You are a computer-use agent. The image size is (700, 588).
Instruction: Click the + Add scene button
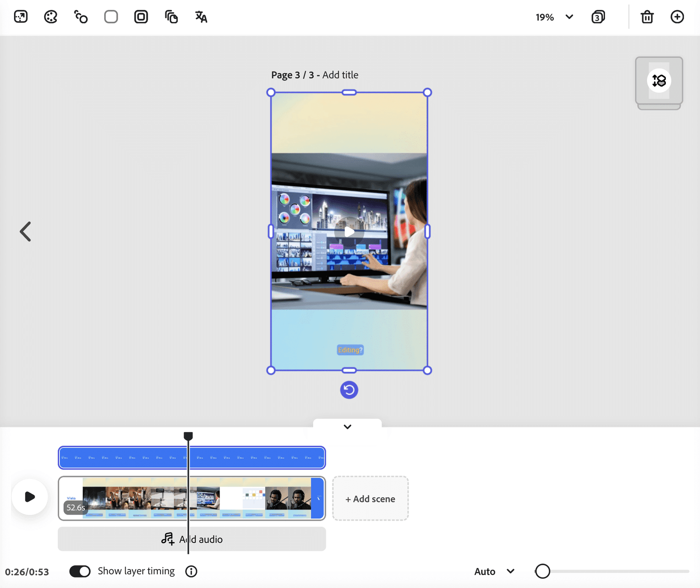[x=370, y=499]
